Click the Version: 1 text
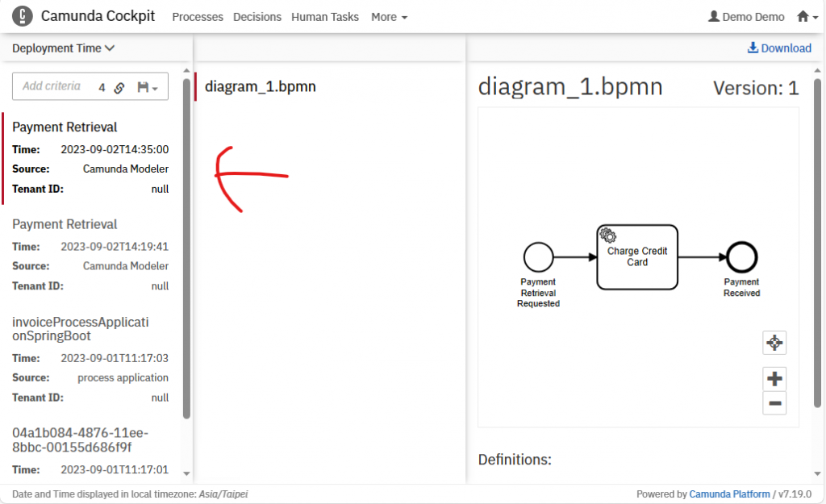826x504 pixels. click(x=756, y=88)
